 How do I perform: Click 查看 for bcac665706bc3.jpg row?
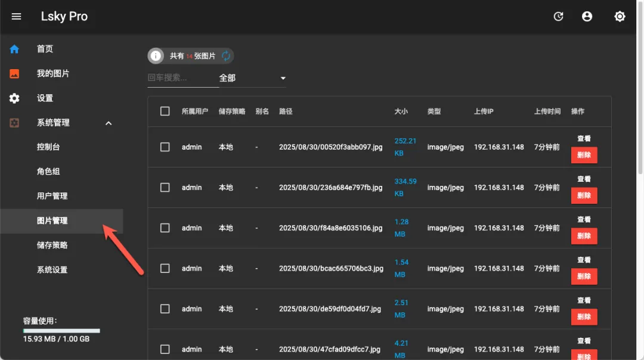click(584, 260)
